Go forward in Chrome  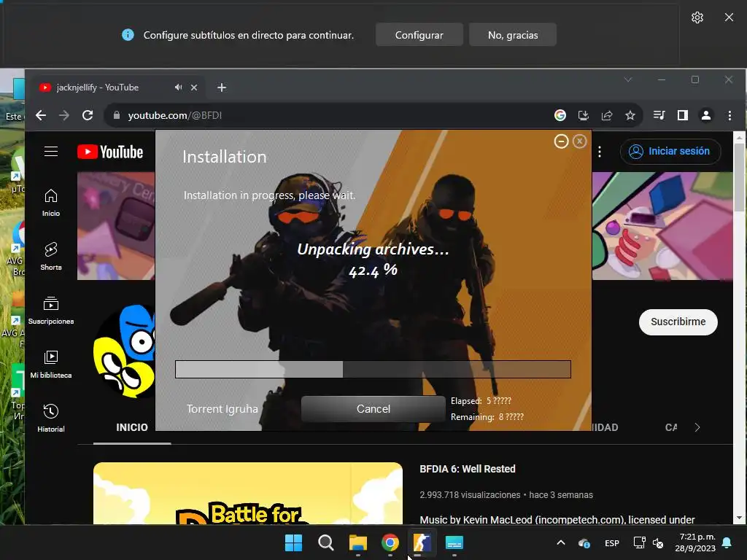click(64, 115)
